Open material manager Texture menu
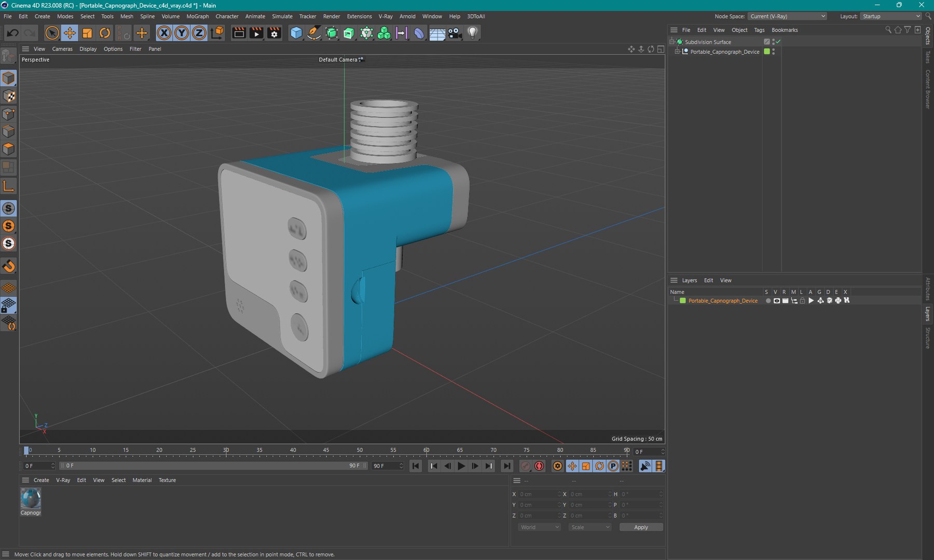 point(167,480)
